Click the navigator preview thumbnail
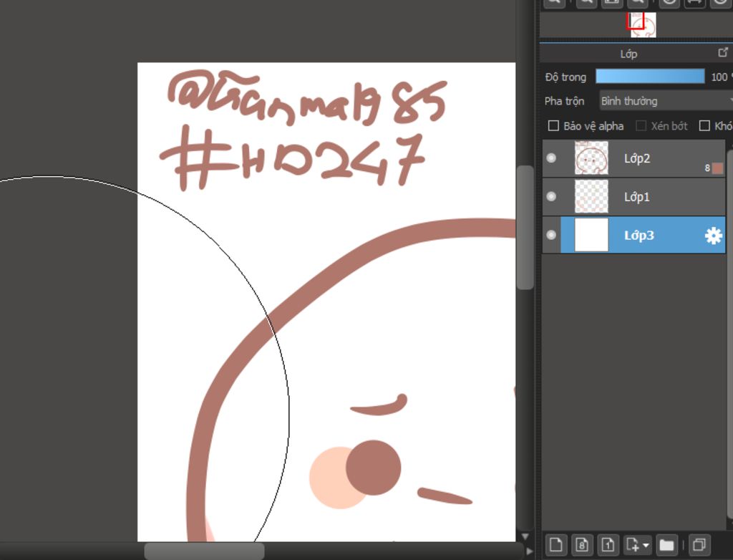 point(644,25)
